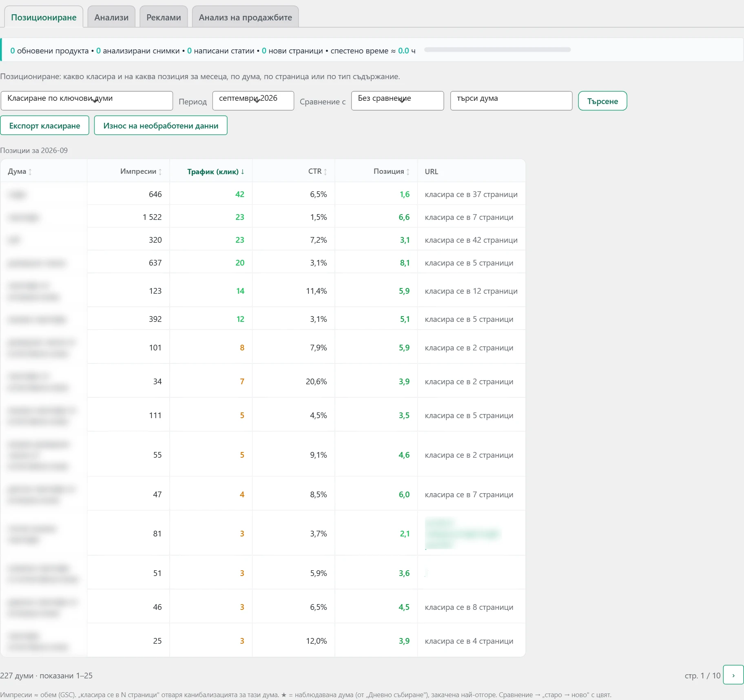744x700 pixels.
Task: Focus the търси дума search field
Action: [511, 100]
